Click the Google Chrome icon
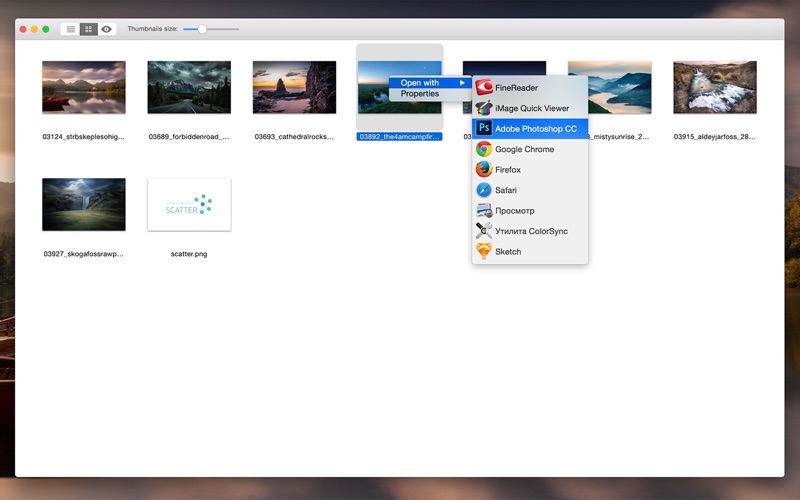Screen dimensions: 800x500 pos(484,149)
